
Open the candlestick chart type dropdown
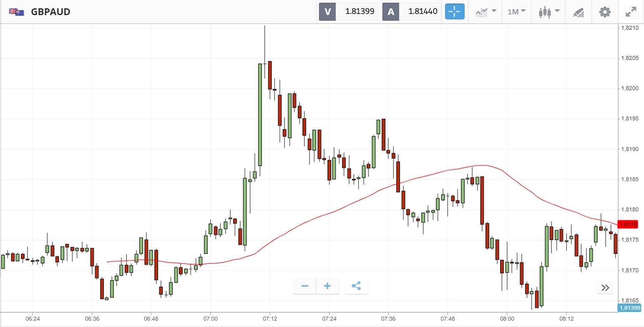point(548,12)
